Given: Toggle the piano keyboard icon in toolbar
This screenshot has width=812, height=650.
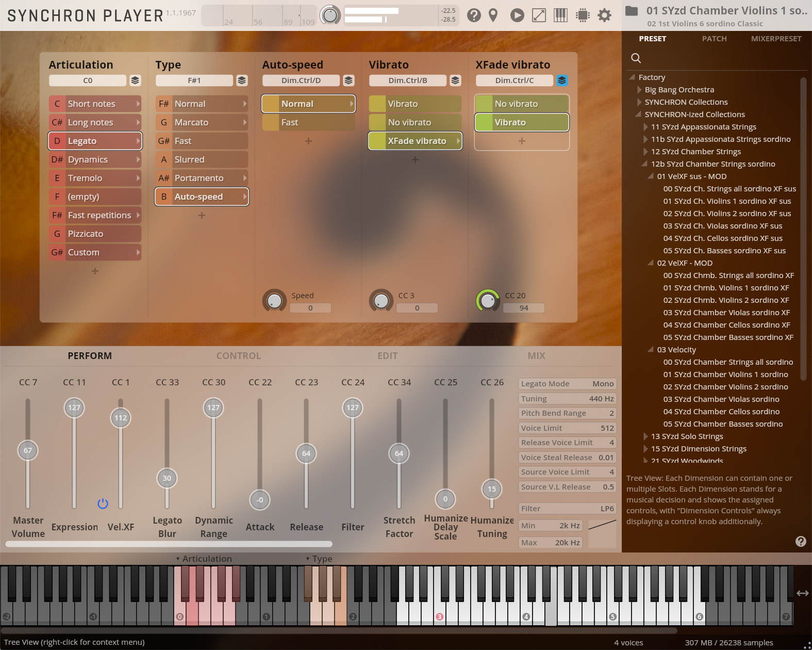Looking at the screenshot, I should tap(560, 15).
